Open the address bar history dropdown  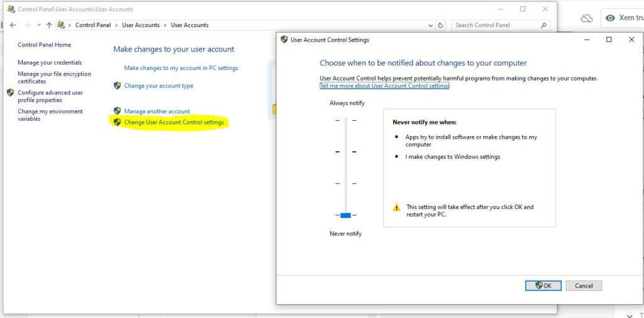pyautogui.click(x=430, y=25)
